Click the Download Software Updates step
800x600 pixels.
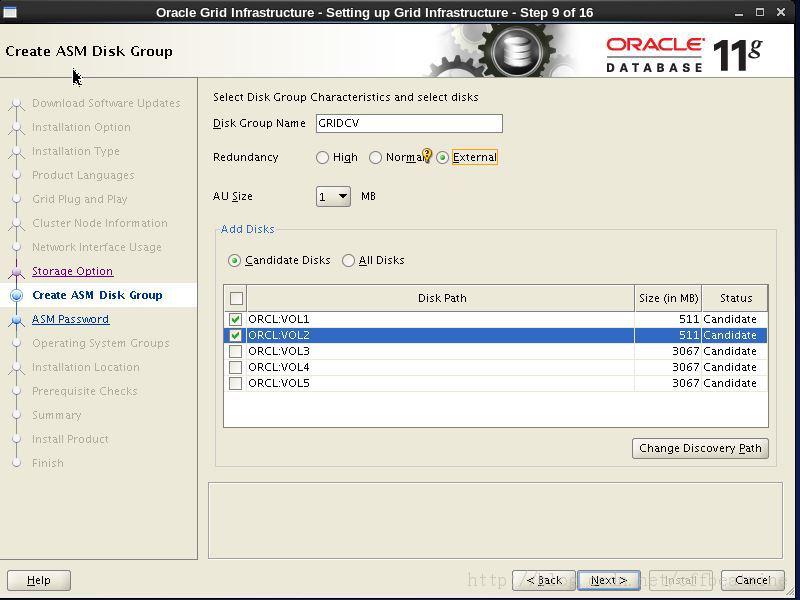[106, 103]
